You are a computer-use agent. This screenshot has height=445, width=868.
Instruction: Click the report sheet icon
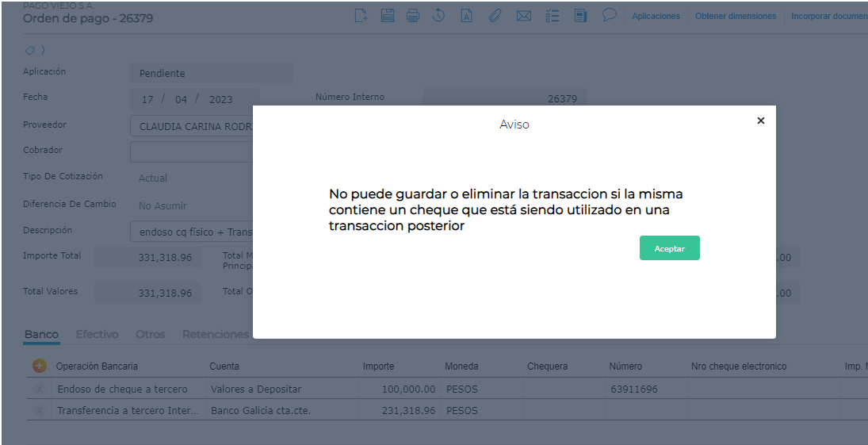coord(580,16)
